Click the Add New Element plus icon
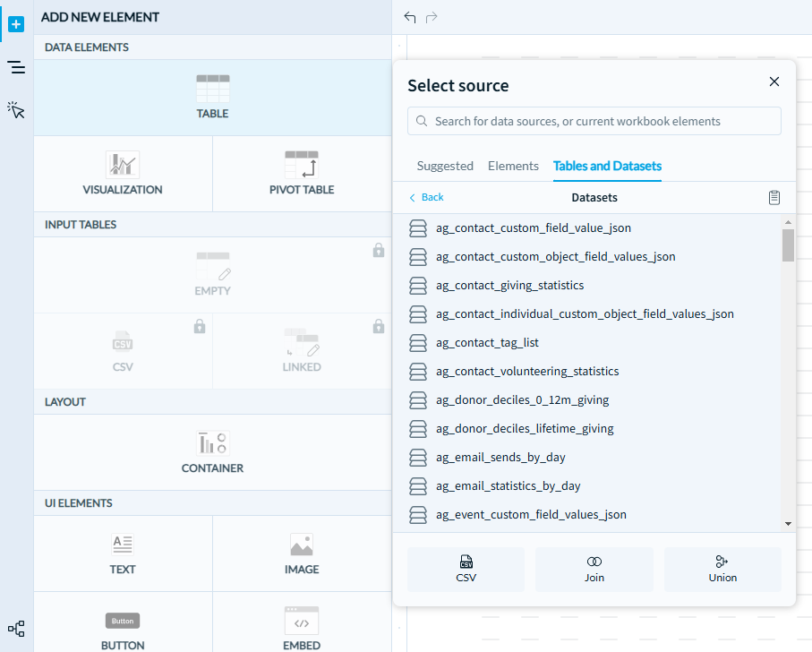812x652 pixels. tap(16, 24)
